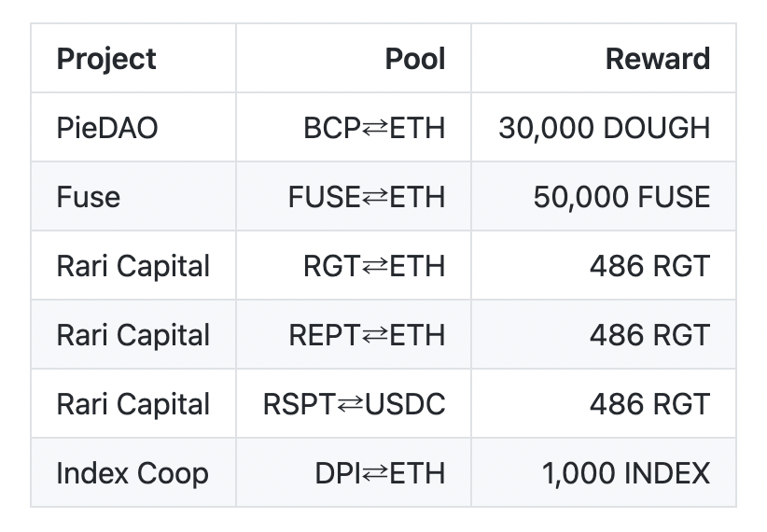Click the Fuse project cell
The height and width of the screenshot is (532, 767).
89,197
